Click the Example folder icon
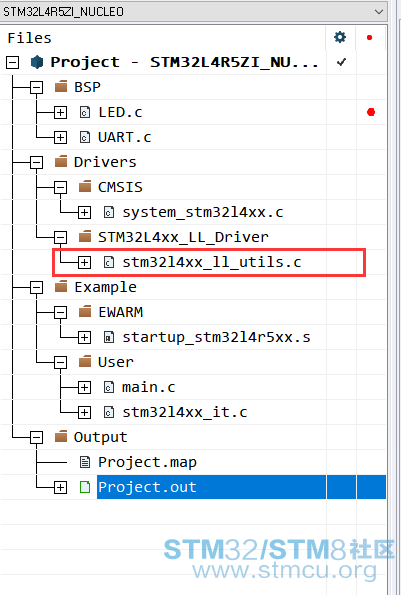Viewport: 401px width, 595px height. 61,286
